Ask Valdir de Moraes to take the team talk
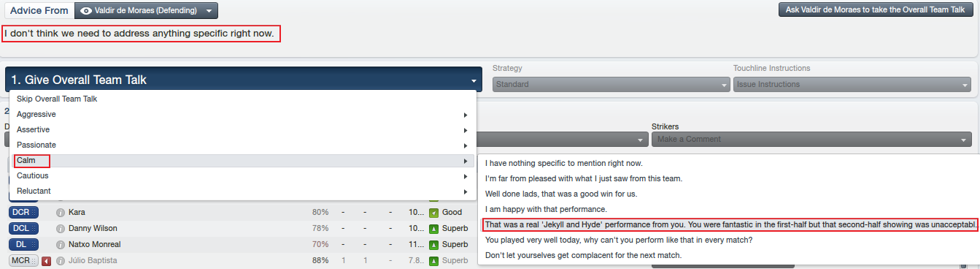This screenshot has width=980, height=269. pyautogui.click(x=875, y=10)
